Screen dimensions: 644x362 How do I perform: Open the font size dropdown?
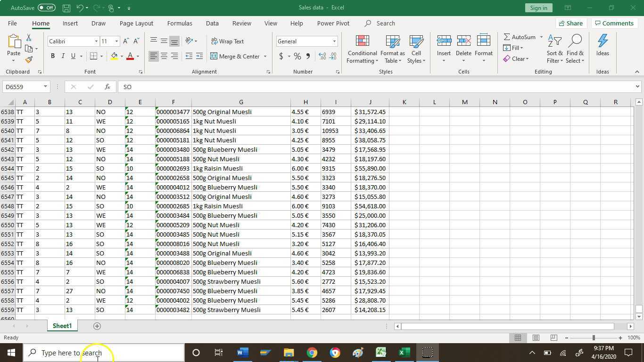point(116,41)
